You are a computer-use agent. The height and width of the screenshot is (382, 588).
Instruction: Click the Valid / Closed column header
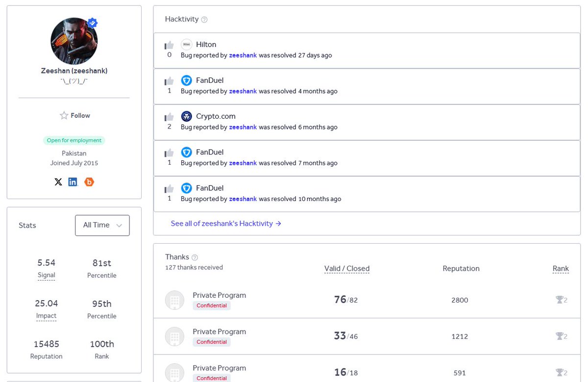347,269
